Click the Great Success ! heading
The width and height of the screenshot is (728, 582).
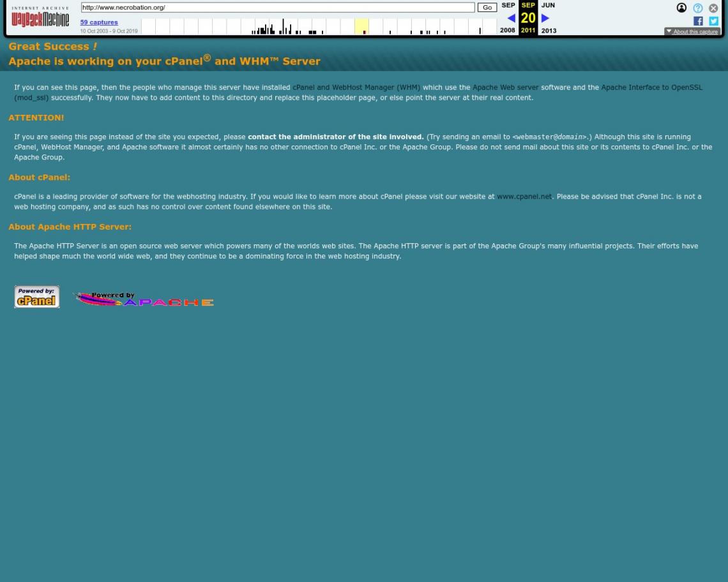point(53,47)
